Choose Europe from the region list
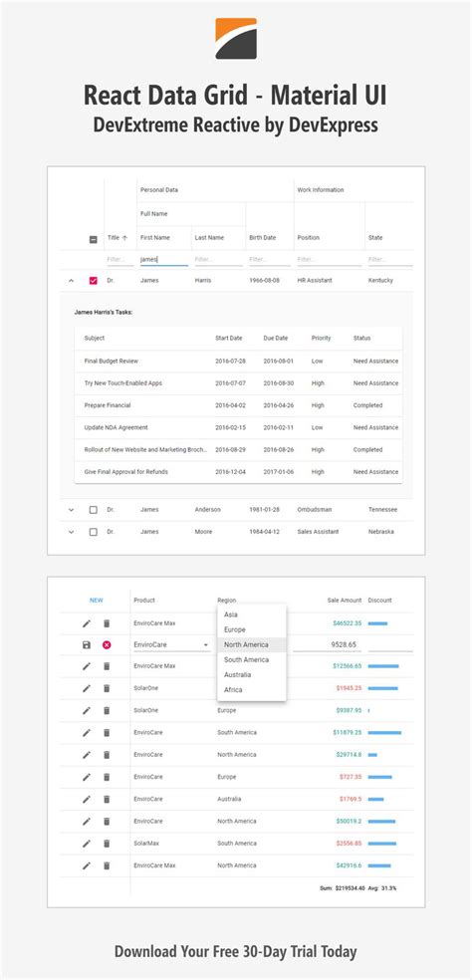472x980 pixels. coord(251,629)
